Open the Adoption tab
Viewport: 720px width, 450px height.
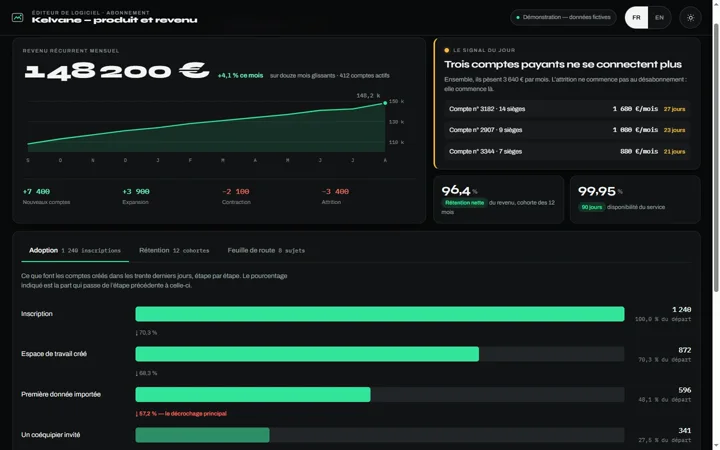point(75,251)
